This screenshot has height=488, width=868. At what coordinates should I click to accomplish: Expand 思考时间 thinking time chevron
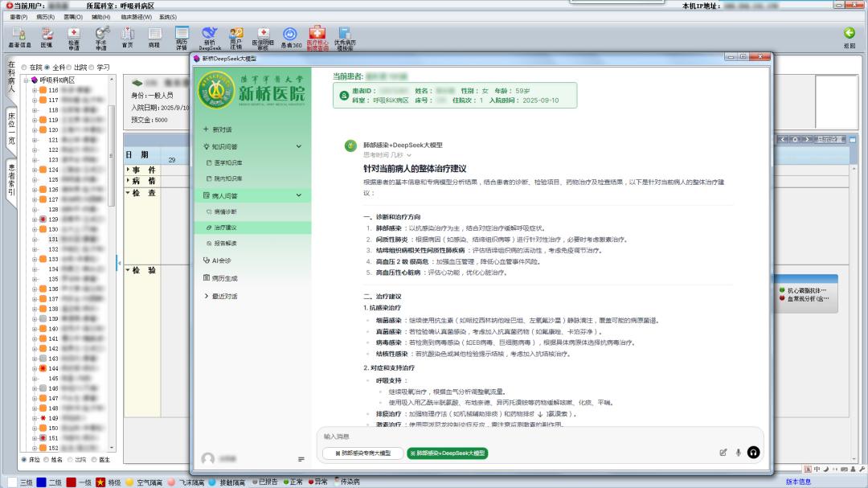click(x=409, y=155)
